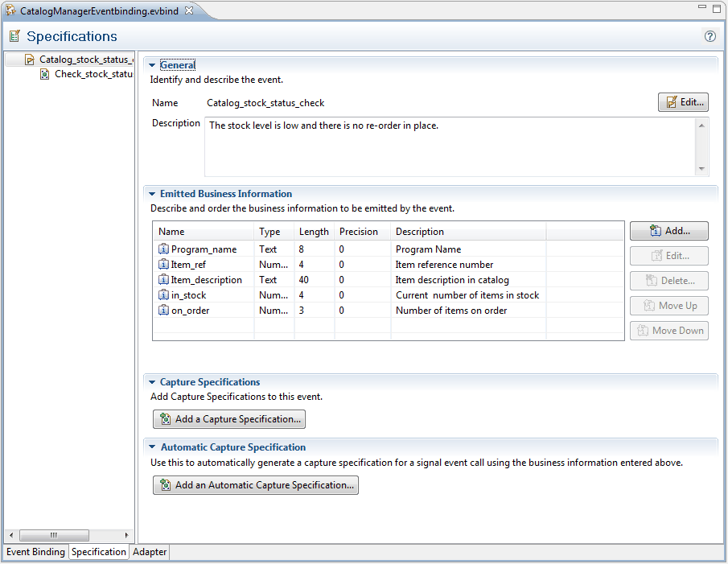Screen dimensions: 728x564
Task: Collapse the Emitted Business Information section
Action: pos(151,193)
